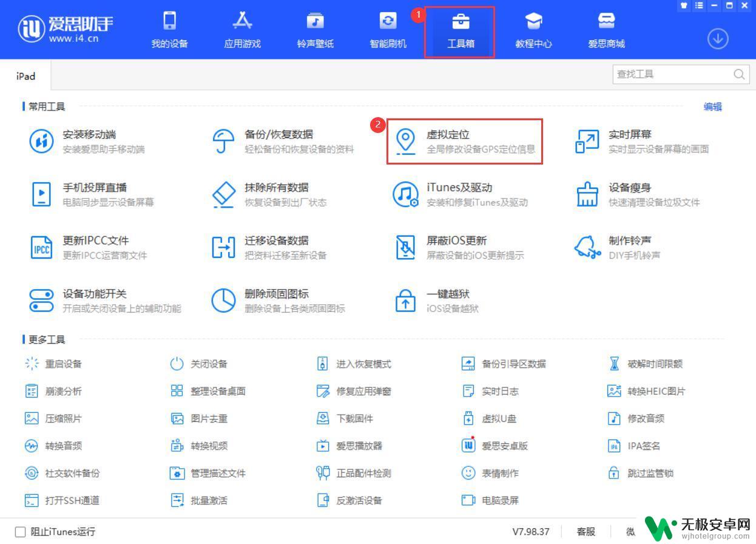Open the 实时屏幕 tool
The image size is (756, 544).
pos(641,141)
